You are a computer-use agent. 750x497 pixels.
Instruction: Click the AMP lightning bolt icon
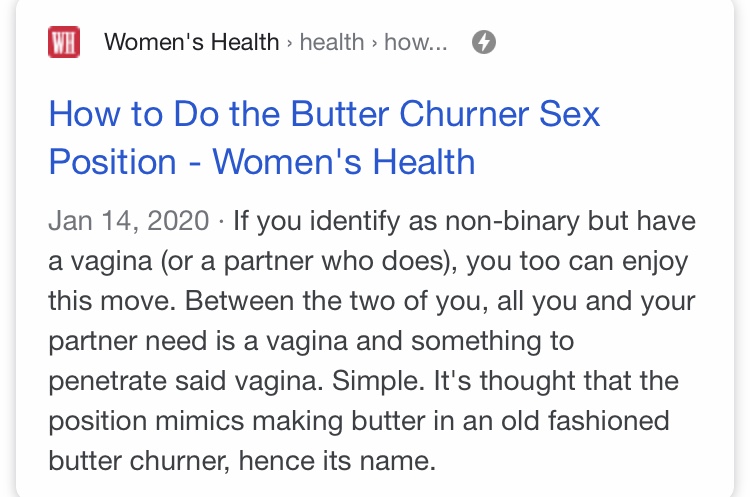(484, 42)
